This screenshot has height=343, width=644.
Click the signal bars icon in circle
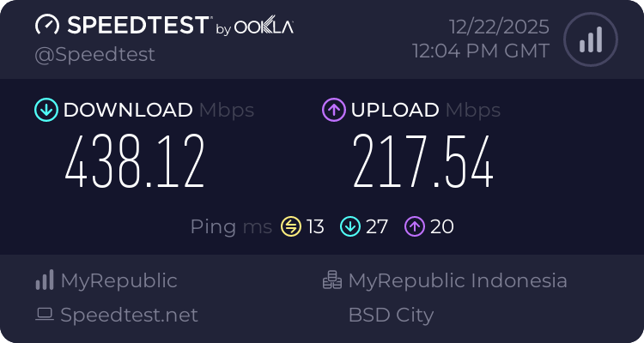(x=590, y=40)
